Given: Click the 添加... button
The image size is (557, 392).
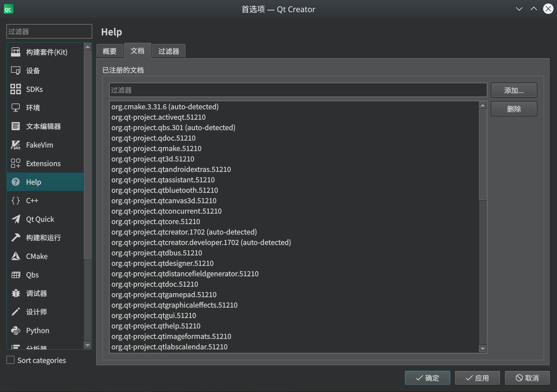Looking at the screenshot, I should coord(513,90).
